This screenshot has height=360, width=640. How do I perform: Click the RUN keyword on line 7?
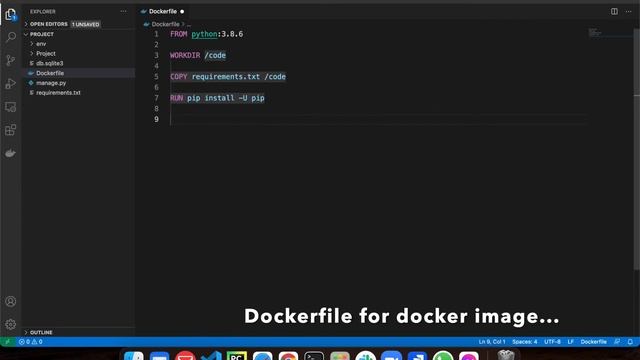coord(176,98)
